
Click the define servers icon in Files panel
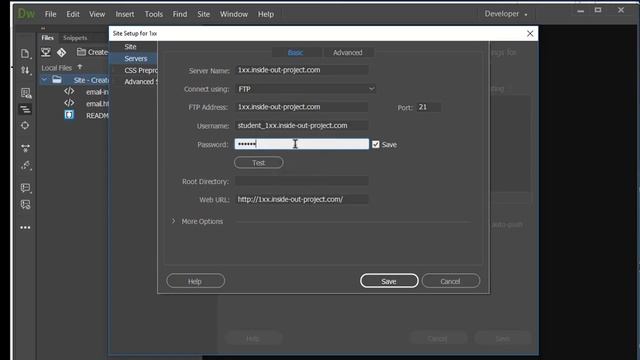tap(46, 52)
